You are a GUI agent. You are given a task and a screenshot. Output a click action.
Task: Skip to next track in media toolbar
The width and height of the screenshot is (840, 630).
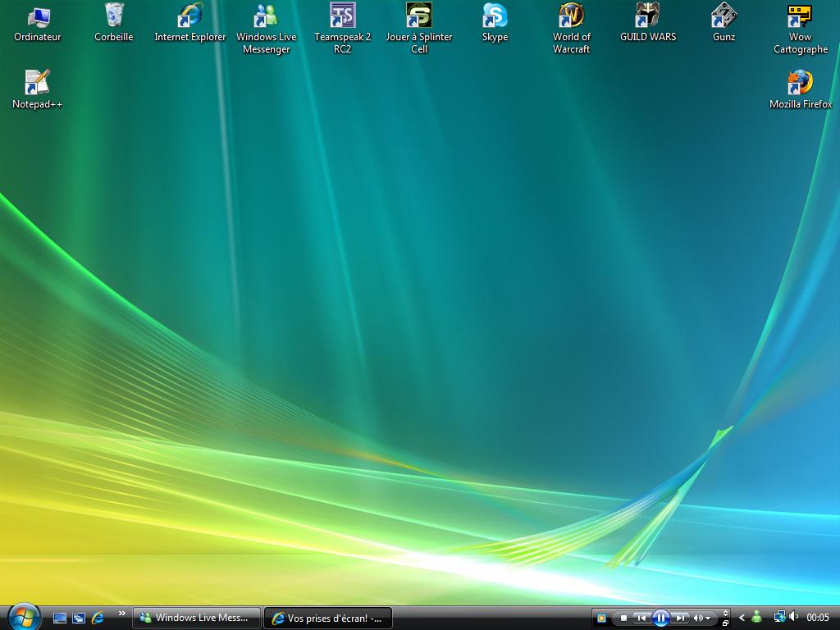pos(680,619)
